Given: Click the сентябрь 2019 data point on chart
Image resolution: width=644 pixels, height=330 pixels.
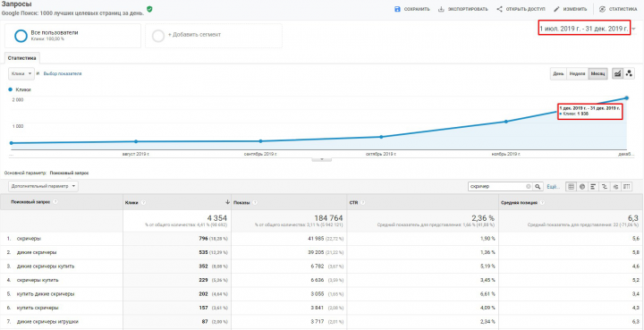Looking at the screenshot, I should [261, 141].
